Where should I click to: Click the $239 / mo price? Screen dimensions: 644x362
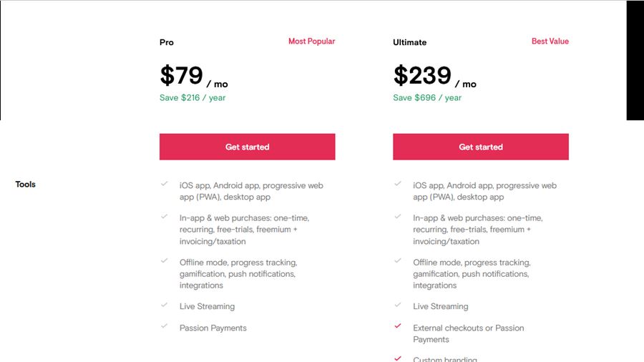434,77
